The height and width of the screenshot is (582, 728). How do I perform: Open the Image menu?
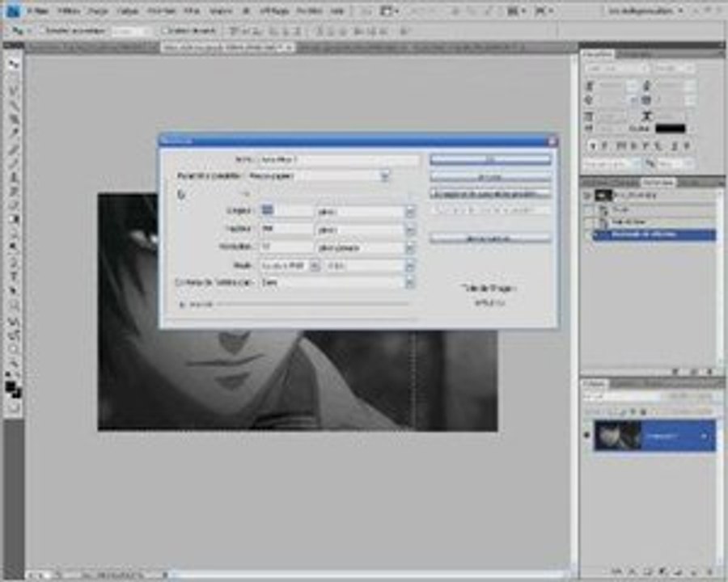(99, 11)
